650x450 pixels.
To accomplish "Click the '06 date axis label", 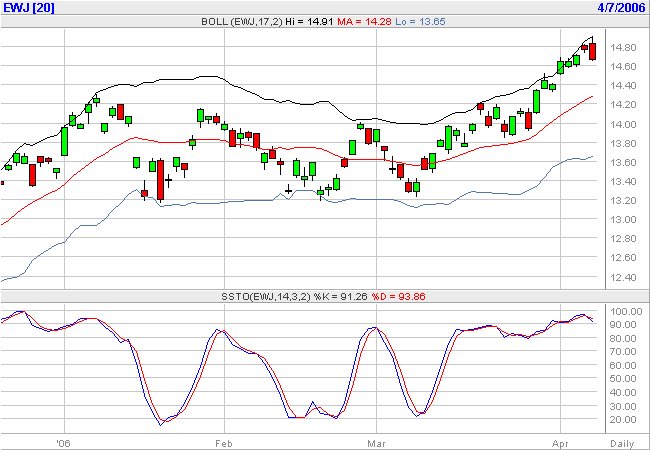I will [63, 444].
